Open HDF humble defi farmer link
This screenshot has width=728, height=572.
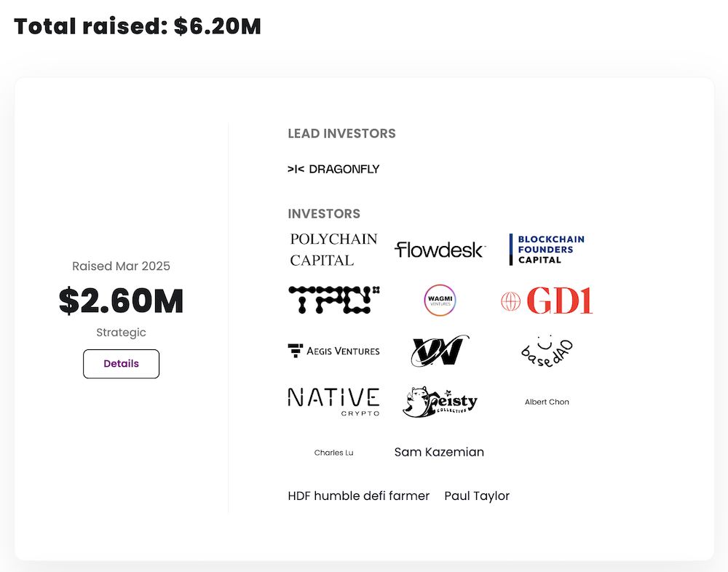pos(358,496)
